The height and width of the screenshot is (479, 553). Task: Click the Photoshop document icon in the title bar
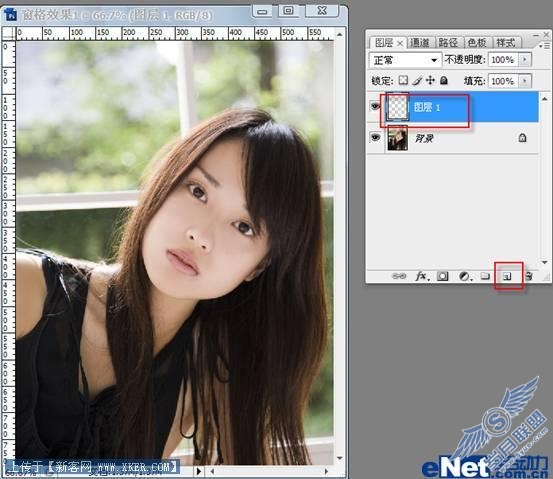(11, 14)
